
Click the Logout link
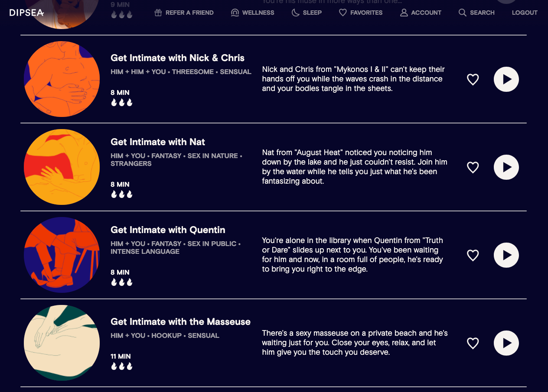(x=525, y=13)
